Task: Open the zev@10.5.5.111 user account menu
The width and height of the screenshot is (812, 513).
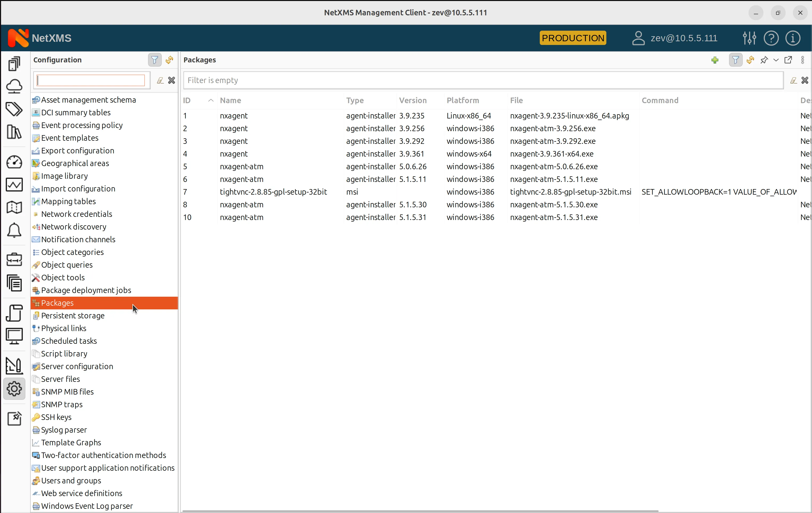Action: coord(674,38)
